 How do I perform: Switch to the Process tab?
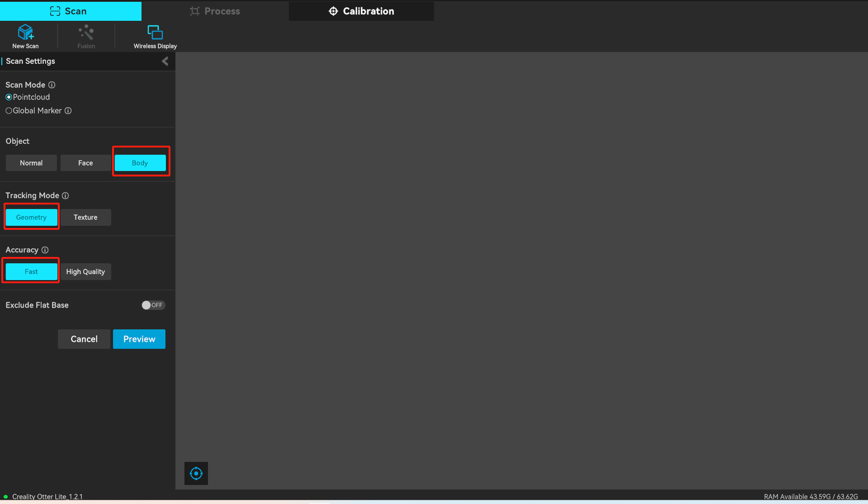click(215, 11)
